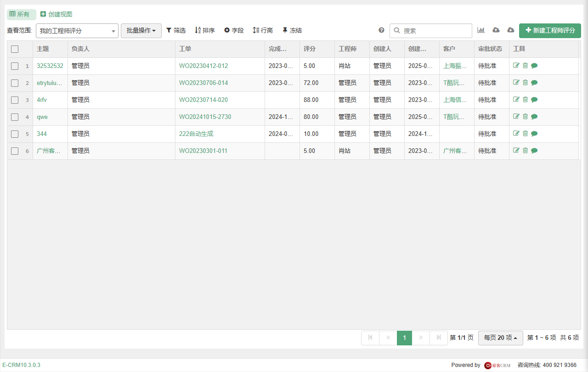Click 创建视图 to add a view
Screen dimensions: 588x372
(x=56, y=14)
